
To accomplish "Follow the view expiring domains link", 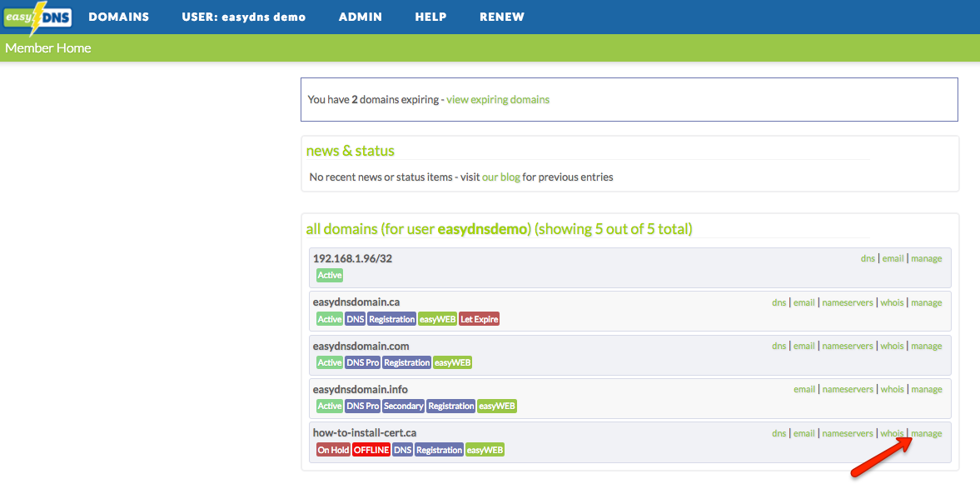I will (498, 99).
